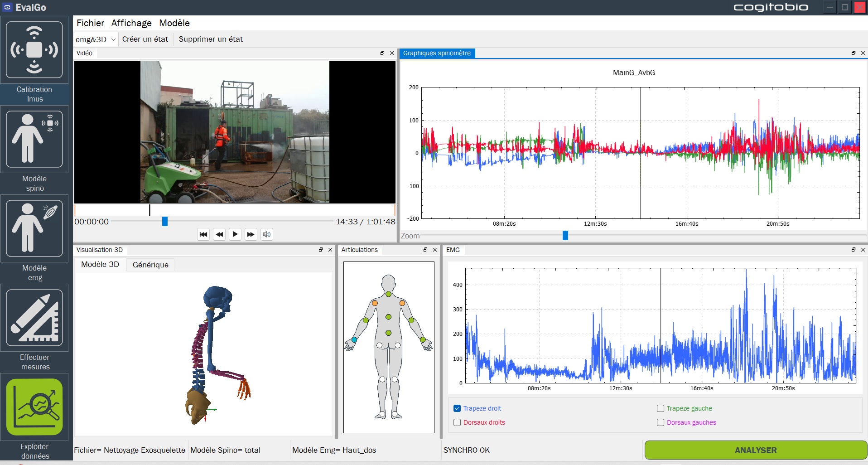Screen dimensions: 868x465
Task: Open the Modèle emg sidebar icon
Action: pyautogui.click(x=34, y=228)
